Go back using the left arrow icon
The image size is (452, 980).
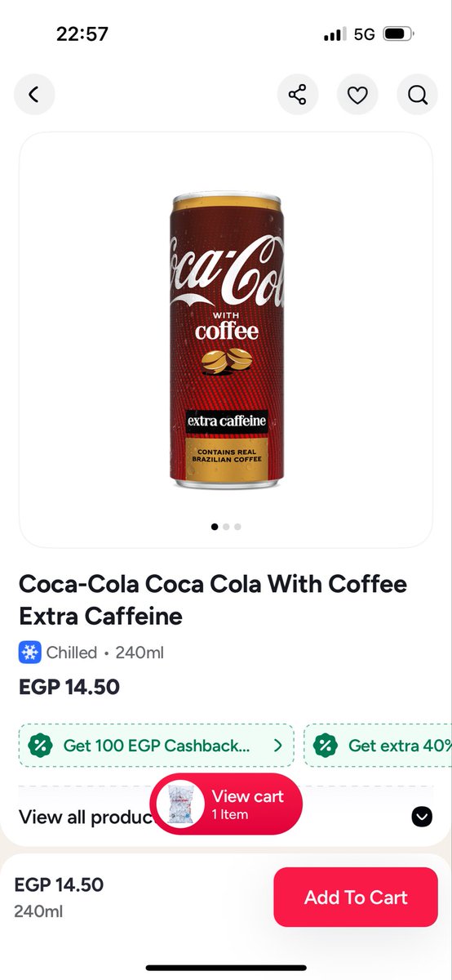pyautogui.click(x=34, y=95)
